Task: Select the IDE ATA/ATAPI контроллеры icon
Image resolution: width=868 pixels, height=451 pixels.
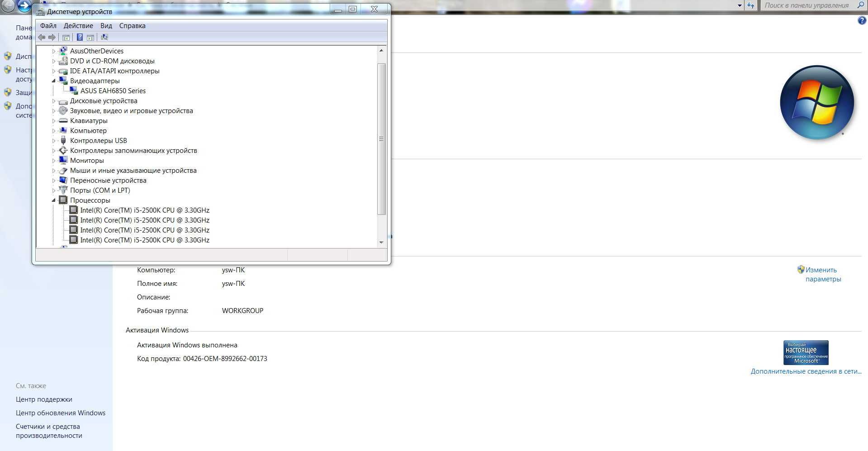Action: pyautogui.click(x=63, y=71)
